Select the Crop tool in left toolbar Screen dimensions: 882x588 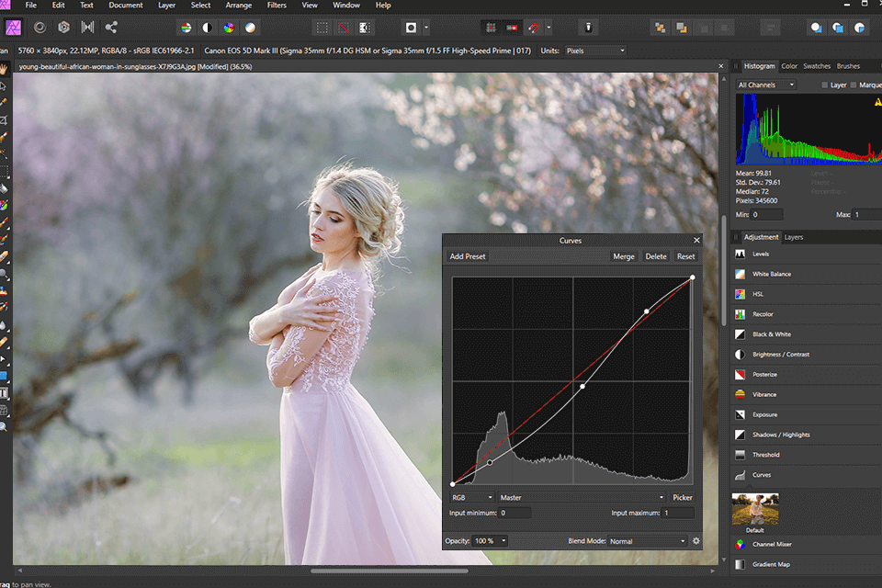pos(5,120)
